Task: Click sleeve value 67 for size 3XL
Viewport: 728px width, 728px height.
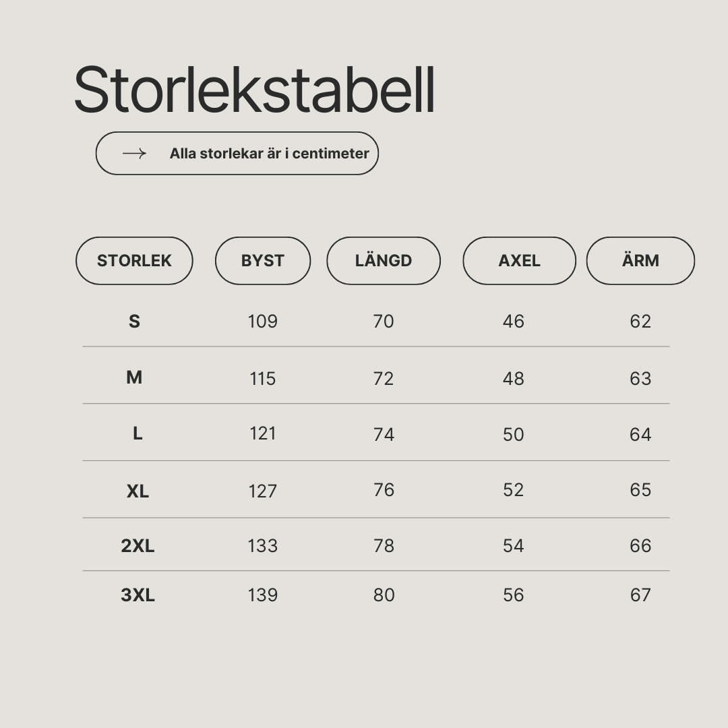Action: pos(641,595)
